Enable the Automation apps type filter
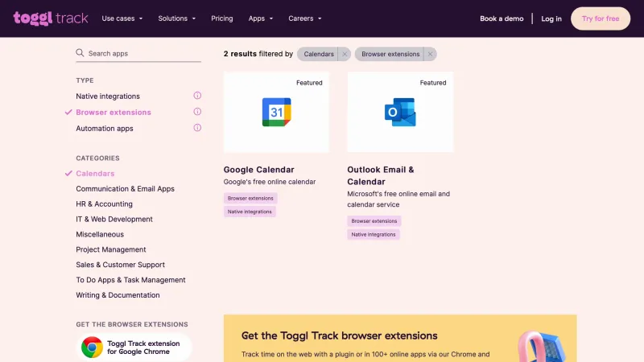Screen dimensions: 644x362 coord(105,129)
